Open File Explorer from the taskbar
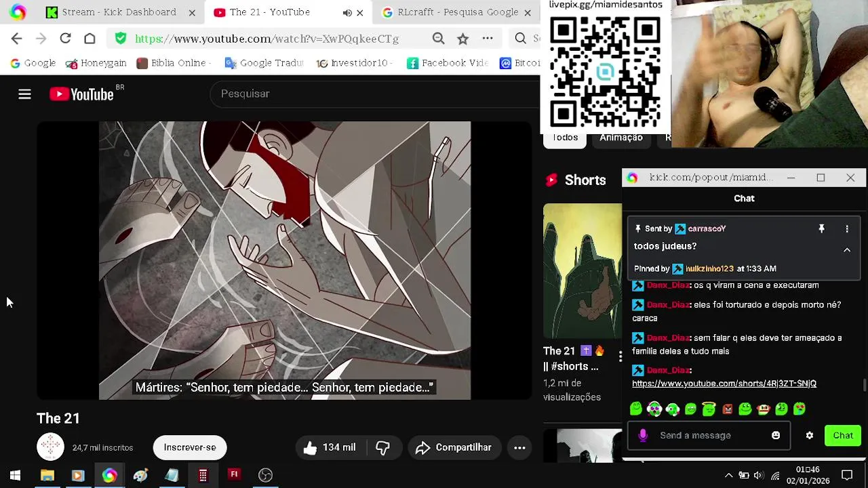This screenshot has height=488, width=868. point(47,476)
